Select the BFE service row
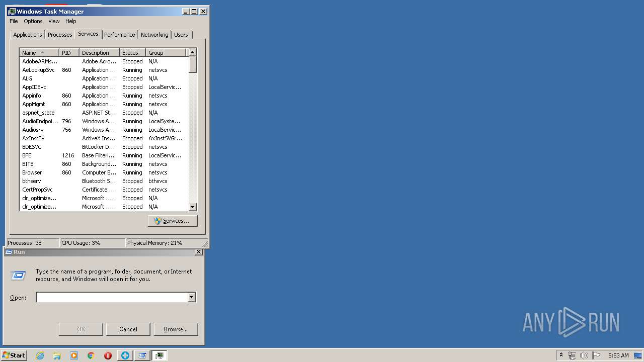 coord(104,155)
